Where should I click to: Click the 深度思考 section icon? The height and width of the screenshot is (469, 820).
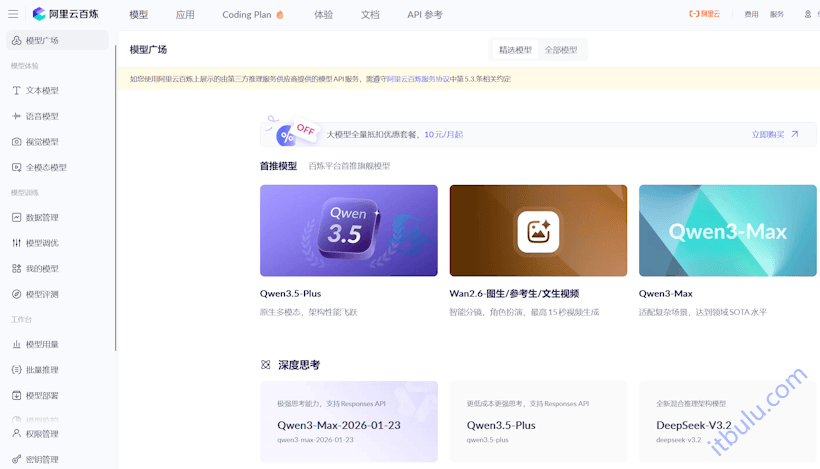coord(266,365)
